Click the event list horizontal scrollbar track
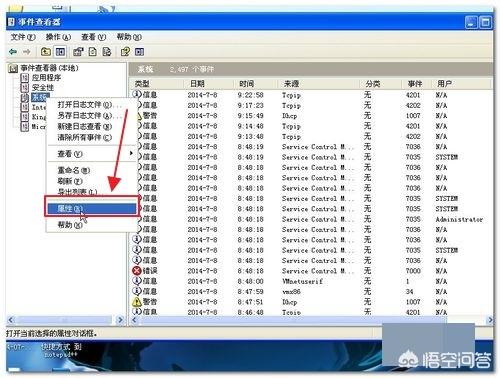Viewport: 500px width, 378px height. 312,320
